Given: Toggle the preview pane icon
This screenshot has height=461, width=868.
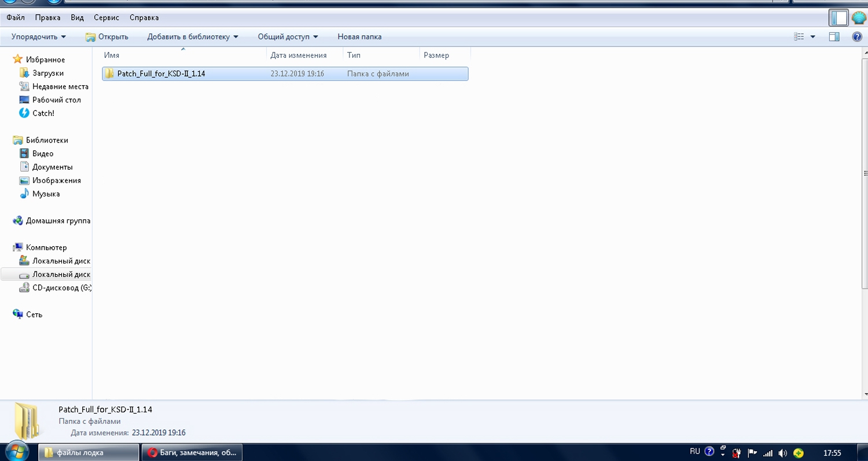Looking at the screenshot, I should click(x=834, y=36).
